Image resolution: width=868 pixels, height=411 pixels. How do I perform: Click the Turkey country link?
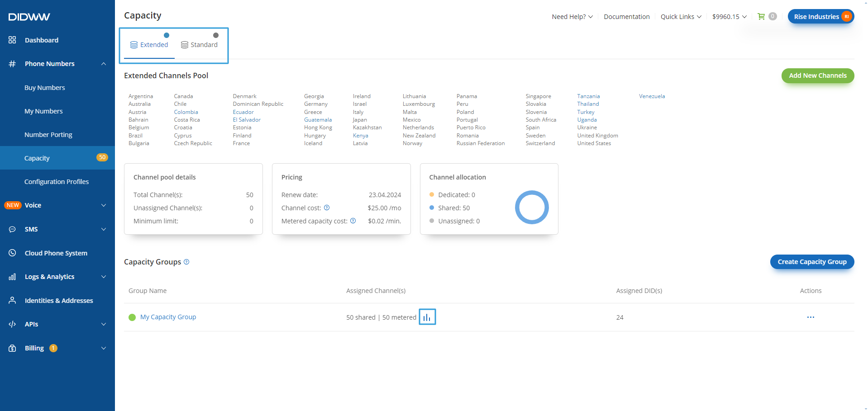pos(586,112)
